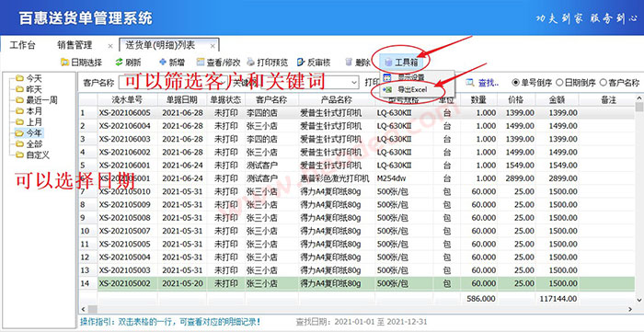Select the 自定义 custom date folder
The height and width of the screenshot is (332, 644).
pos(32,155)
